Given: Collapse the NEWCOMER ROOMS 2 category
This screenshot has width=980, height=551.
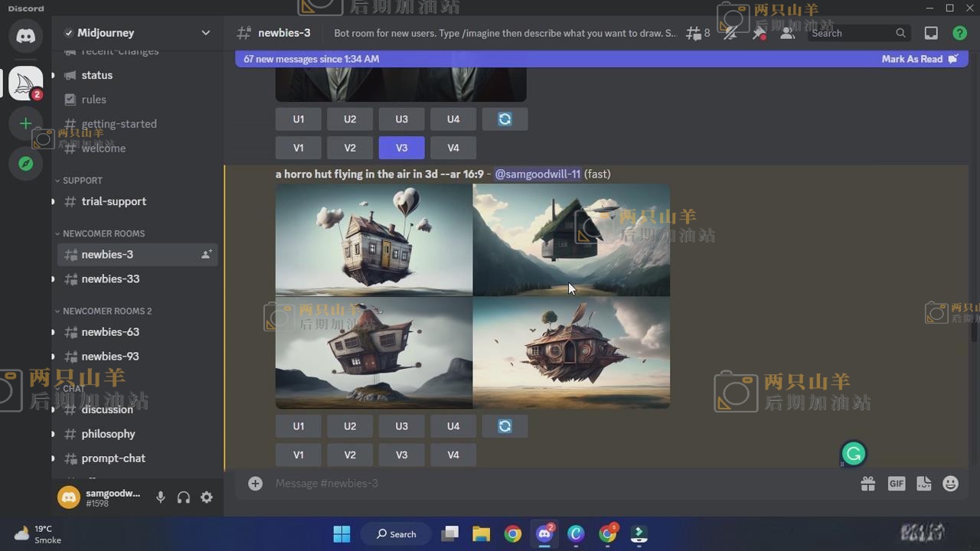Looking at the screenshot, I should (x=106, y=311).
